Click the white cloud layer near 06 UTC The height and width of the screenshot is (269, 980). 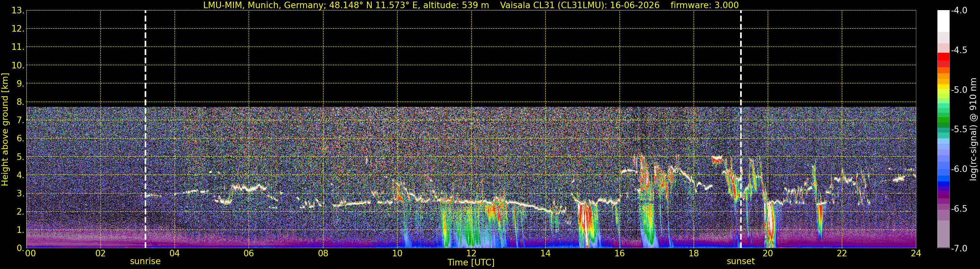pos(250,188)
